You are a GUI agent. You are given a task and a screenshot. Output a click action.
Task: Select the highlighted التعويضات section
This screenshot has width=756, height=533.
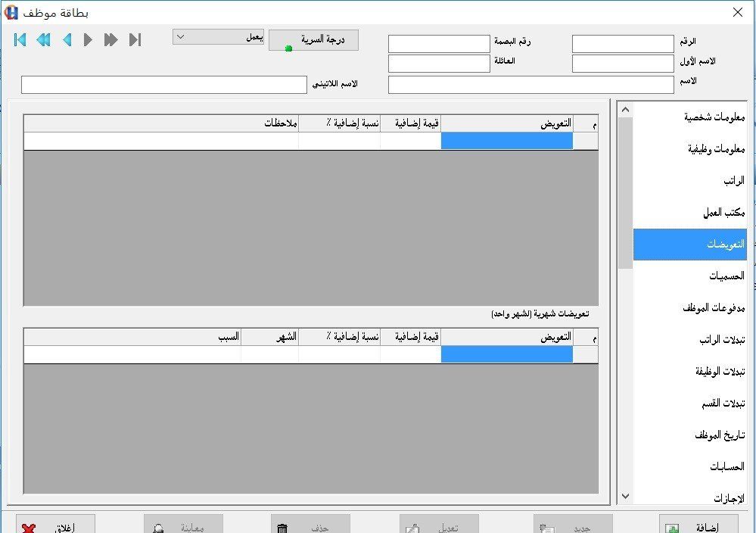(690, 245)
